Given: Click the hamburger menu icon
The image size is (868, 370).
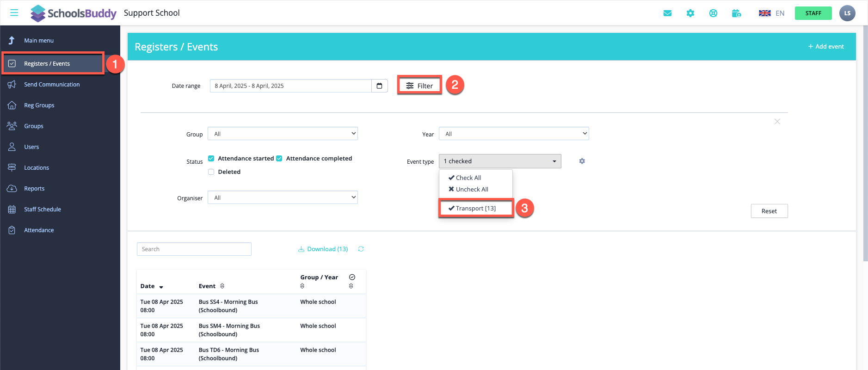Looking at the screenshot, I should 14,13.
